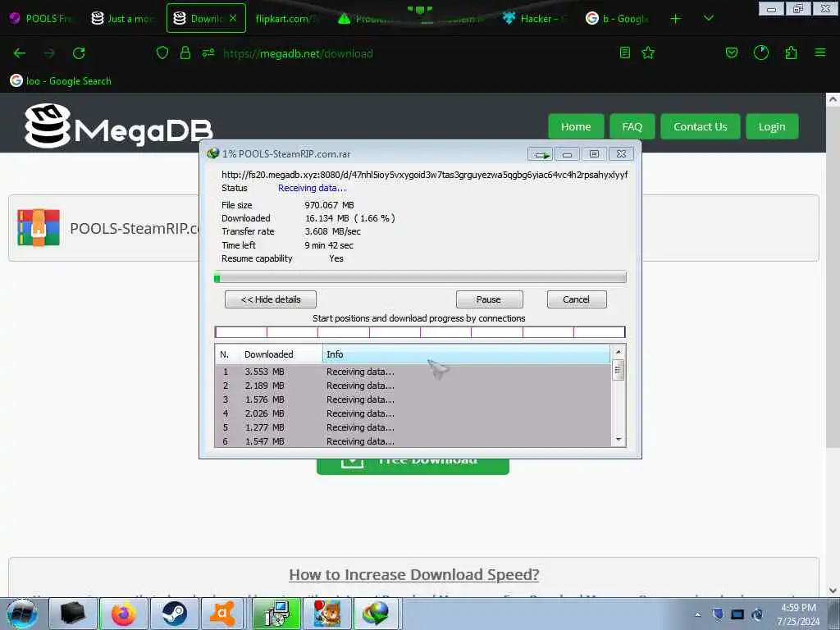Open How to Increase Download Speed link

coord(413,574)
